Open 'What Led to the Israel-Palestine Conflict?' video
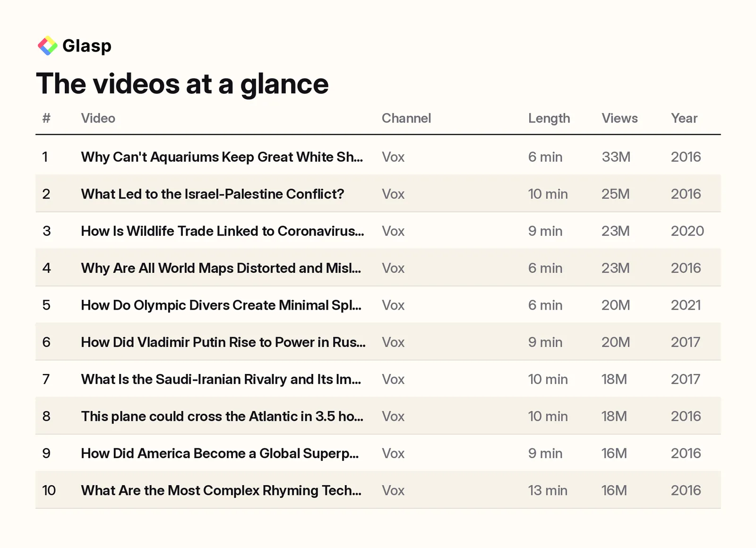756x548 pixels. point(213,194)
